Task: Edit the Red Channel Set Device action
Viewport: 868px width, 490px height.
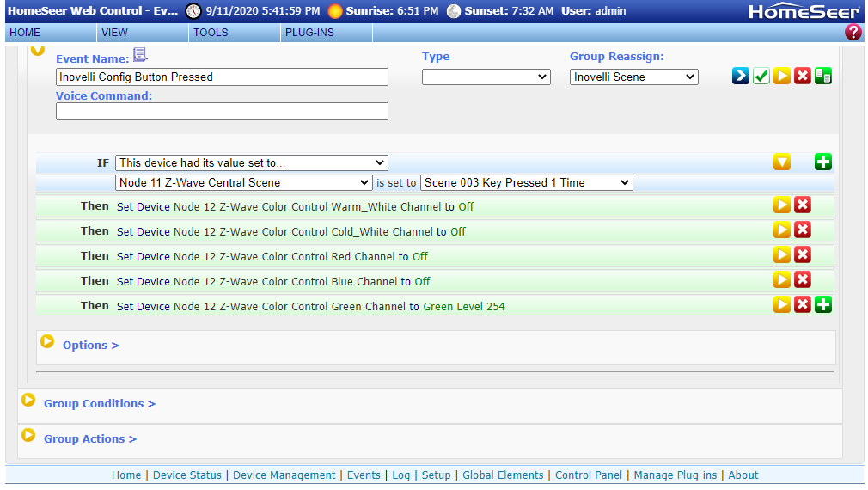Action: 272,256
